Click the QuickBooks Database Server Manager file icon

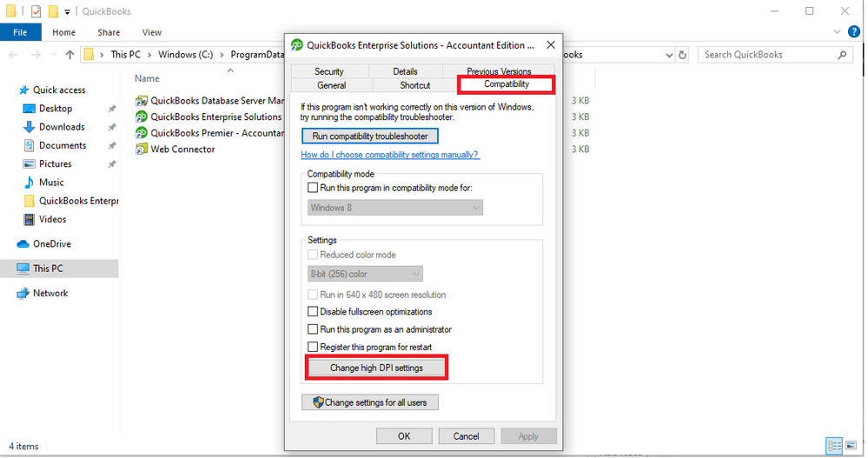coord(142,101)
